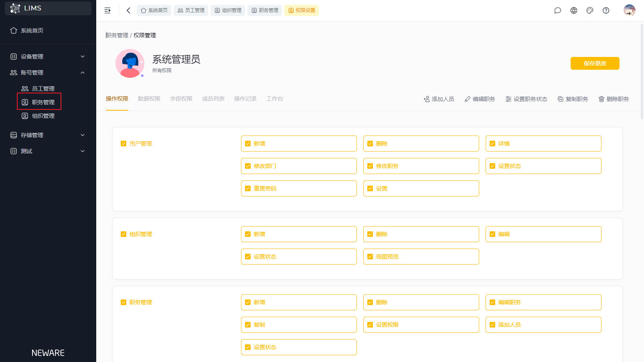Click the 保存更改 button
Screen dimensions: 644x362
pyautogui.click(x=595, y=63)
